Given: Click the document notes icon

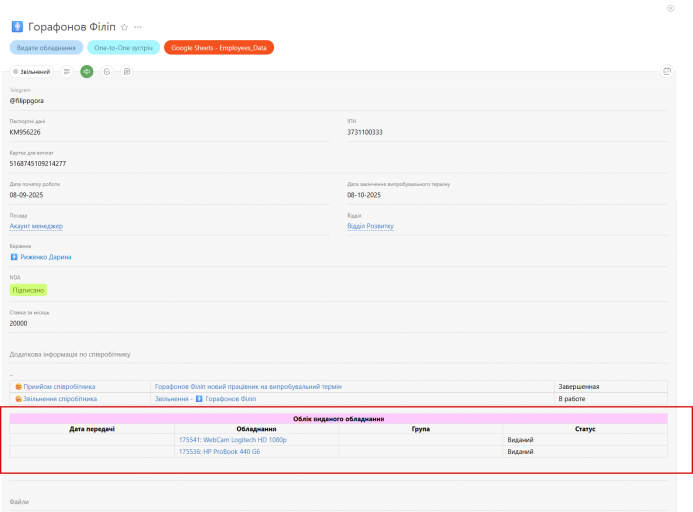Looking at the screenshot, I should coord(127,72).
